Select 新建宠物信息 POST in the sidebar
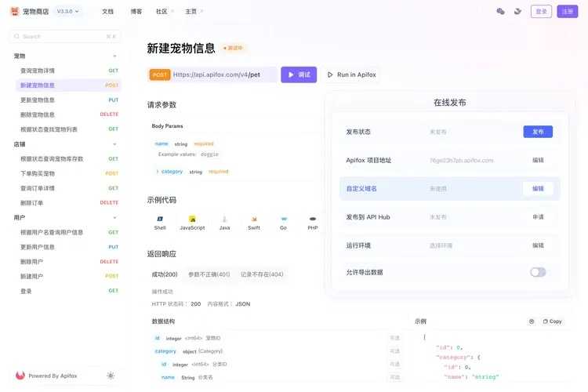The height and width of the screenshot is (392, 588). [x=69, y=85]
